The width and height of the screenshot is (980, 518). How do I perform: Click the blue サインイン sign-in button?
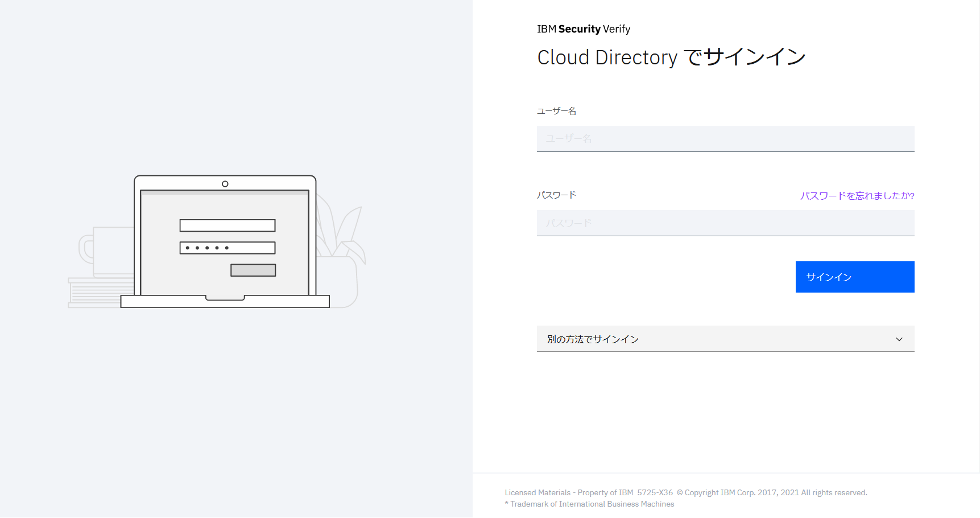pos(855,277)
